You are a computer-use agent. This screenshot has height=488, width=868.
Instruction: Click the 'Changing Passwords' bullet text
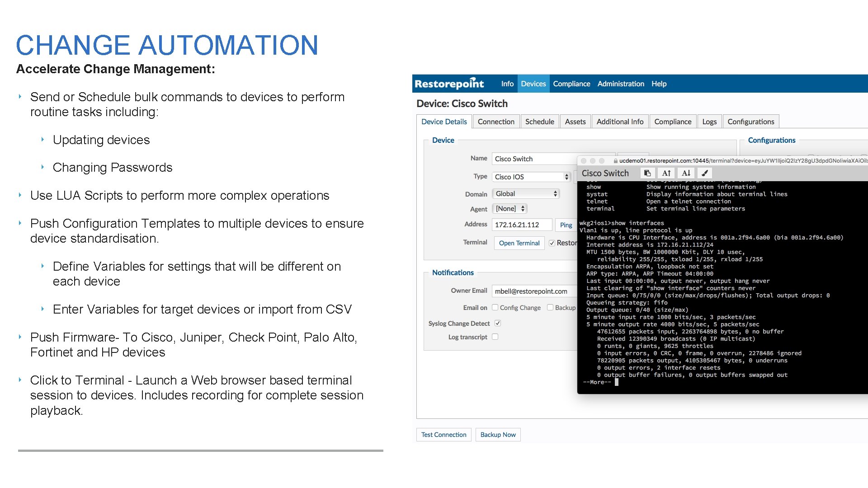tap(113, 168)
